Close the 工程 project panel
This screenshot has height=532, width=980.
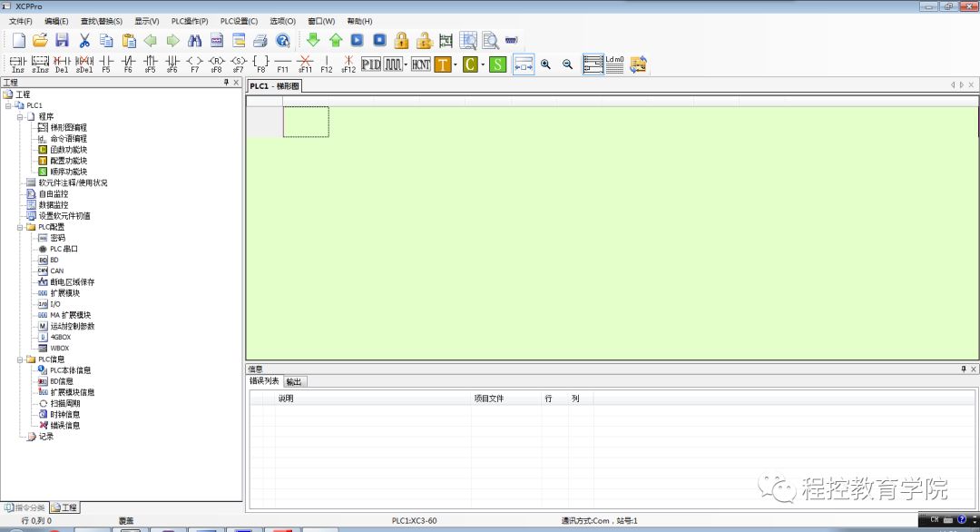coord(236,83)
